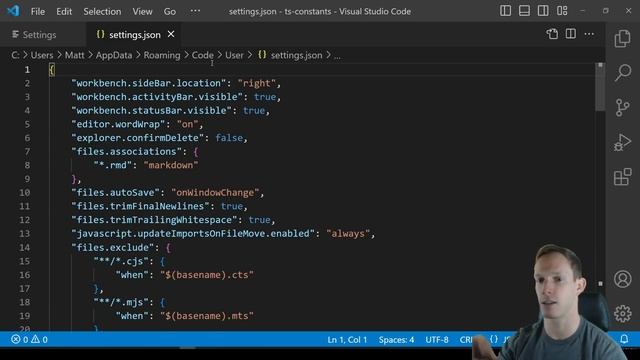Click the "**/*.mjs" key on line 18

click(121, 302)
